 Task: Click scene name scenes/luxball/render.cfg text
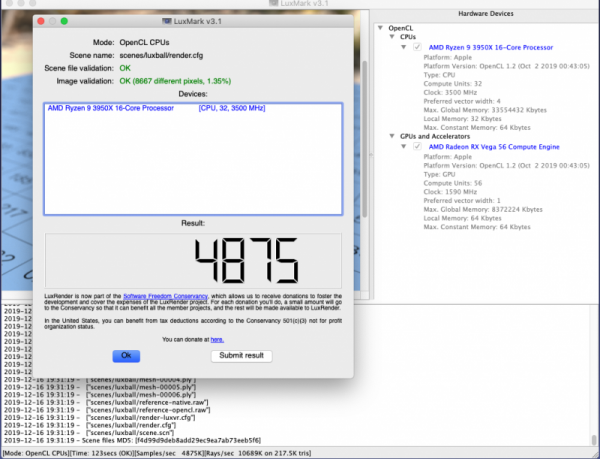[x=161, y=55]
